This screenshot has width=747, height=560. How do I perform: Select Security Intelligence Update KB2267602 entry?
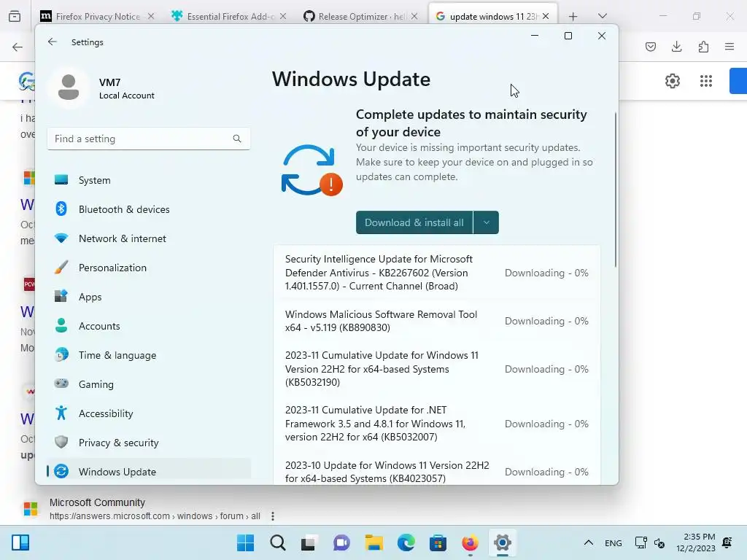(x=437, y=273)
